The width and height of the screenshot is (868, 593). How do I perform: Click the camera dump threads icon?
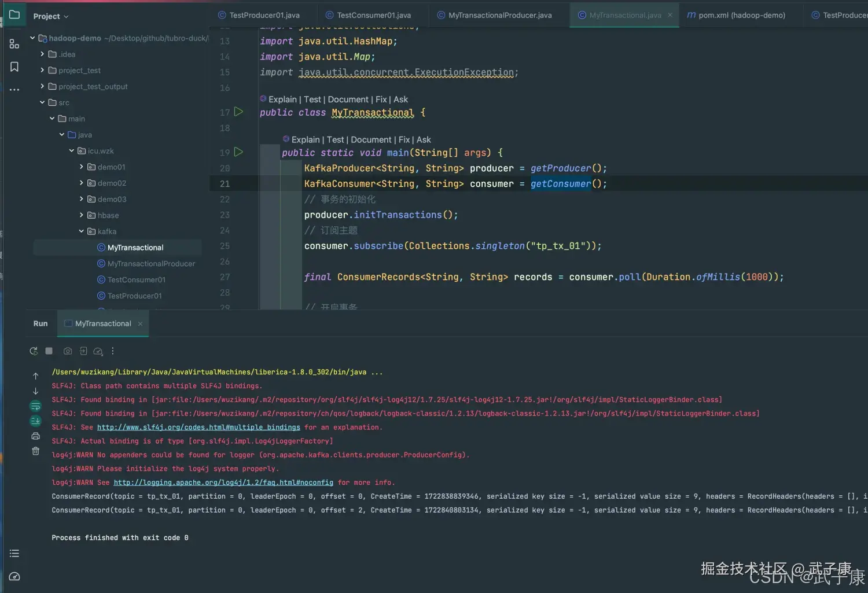[x=68, y=351]
